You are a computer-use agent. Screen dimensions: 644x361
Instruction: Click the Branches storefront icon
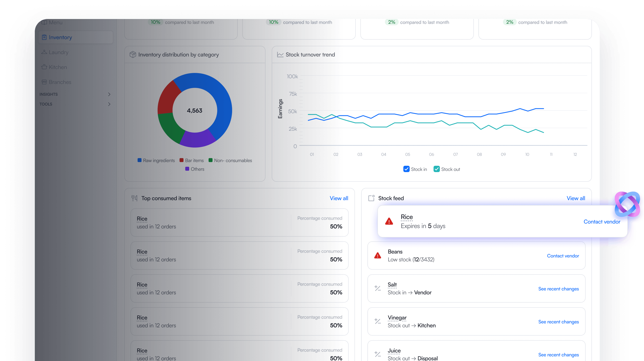pos(44,82)
